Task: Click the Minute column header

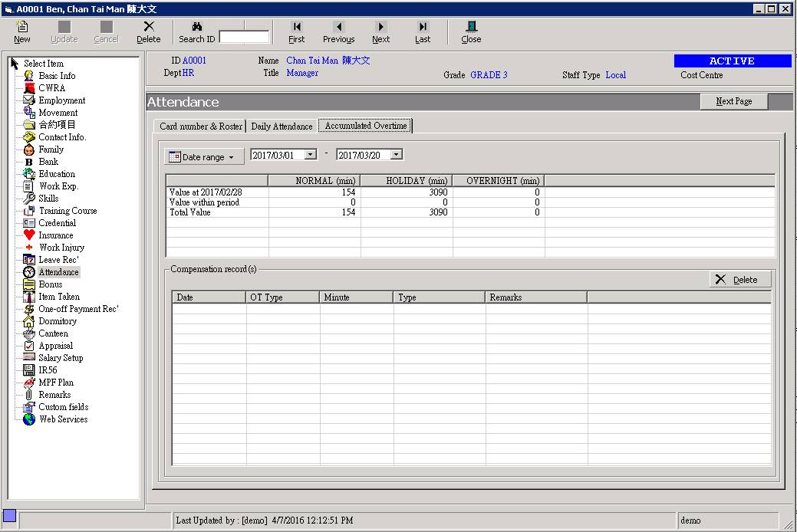Action: tap(356, 297)
